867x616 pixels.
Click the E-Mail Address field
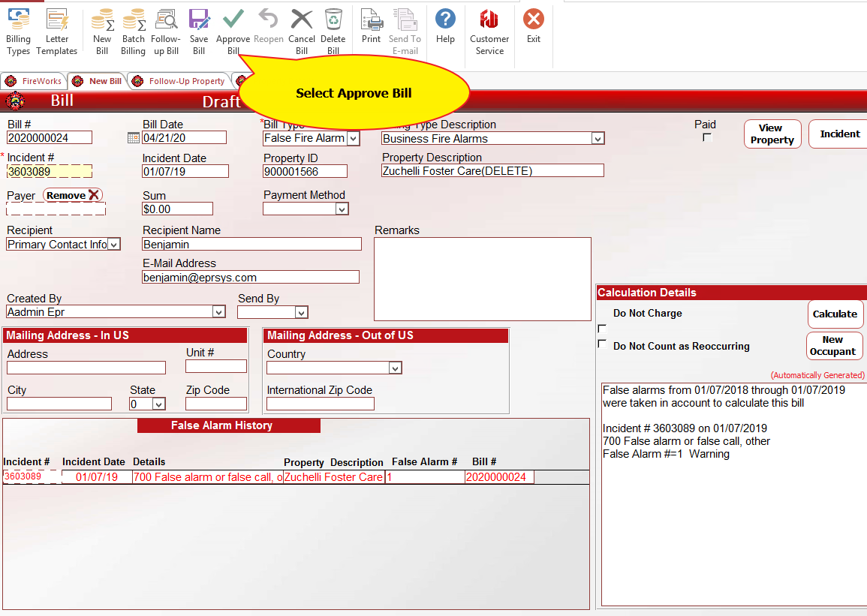251,278
